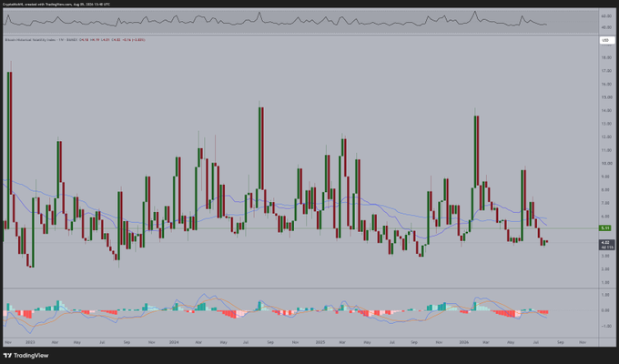
Task: Click the Bitcoin Historical Volatility Index chart title
Action: (x=32, y=40)
